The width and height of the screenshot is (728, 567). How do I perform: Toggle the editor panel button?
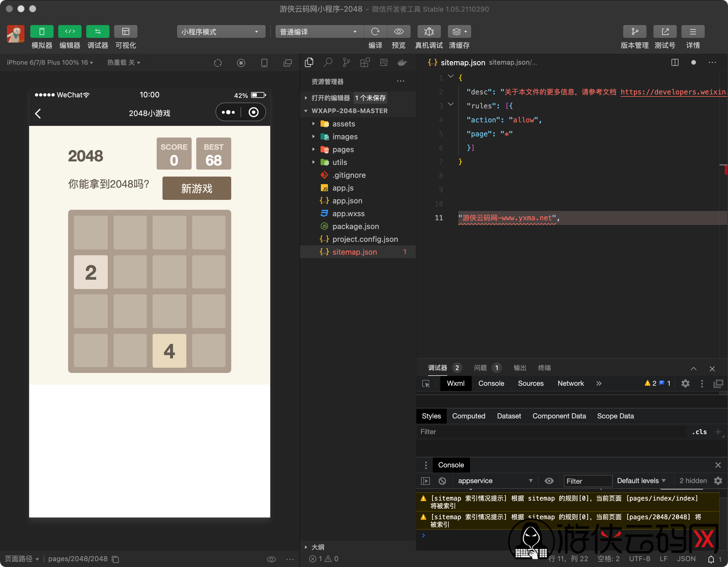click(70, 32)
